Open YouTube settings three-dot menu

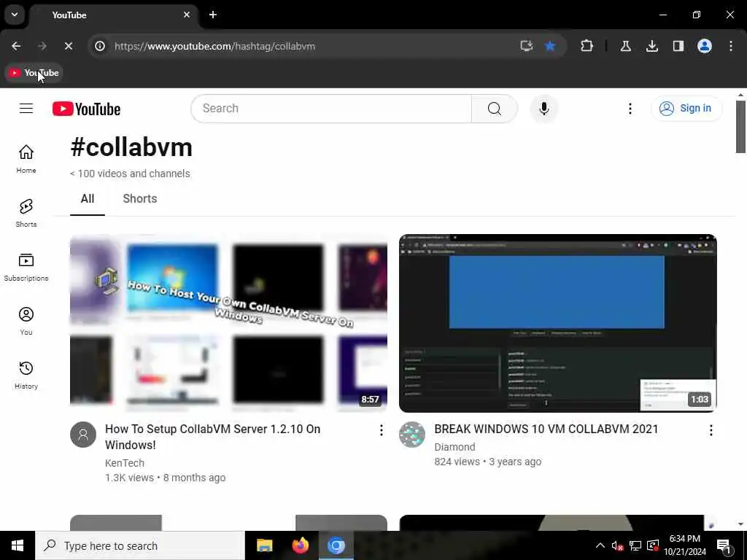[630, 109]
